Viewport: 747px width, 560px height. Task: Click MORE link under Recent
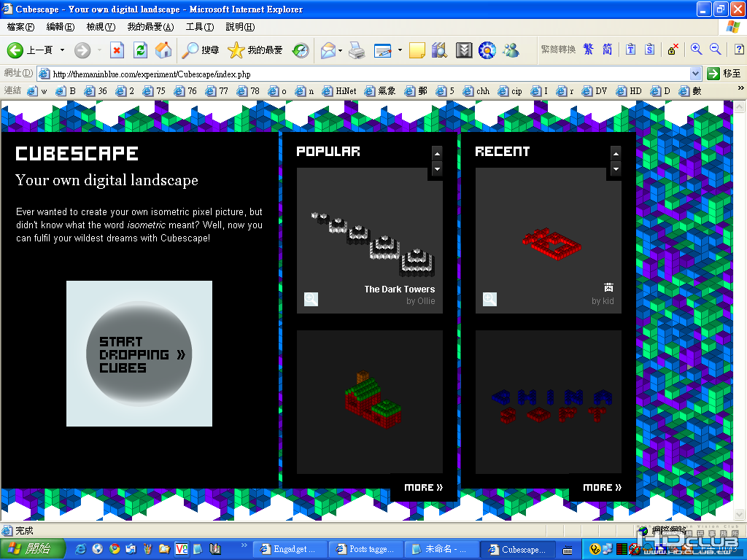pos(602,487)
